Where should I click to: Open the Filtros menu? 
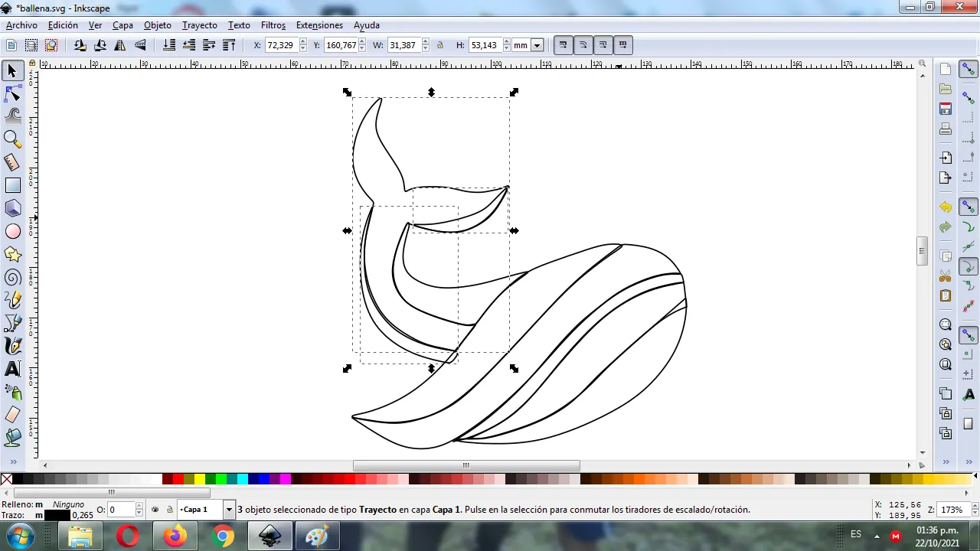tap(273, 25)
